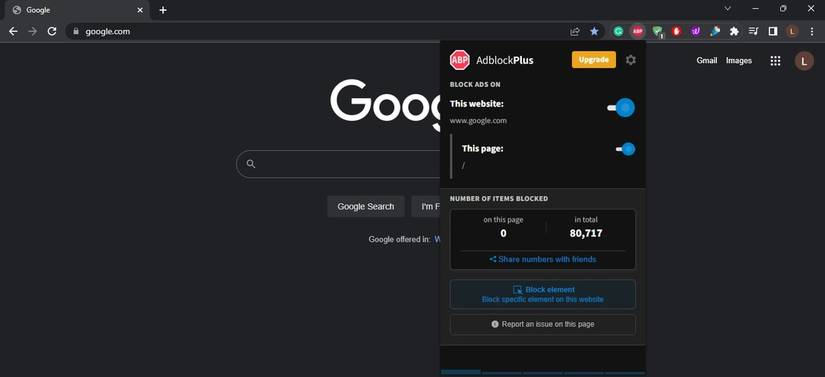Open the media controls icon in toolbar
The height and width of the screenshot is (377, 825).
click(x=753, y=32)
